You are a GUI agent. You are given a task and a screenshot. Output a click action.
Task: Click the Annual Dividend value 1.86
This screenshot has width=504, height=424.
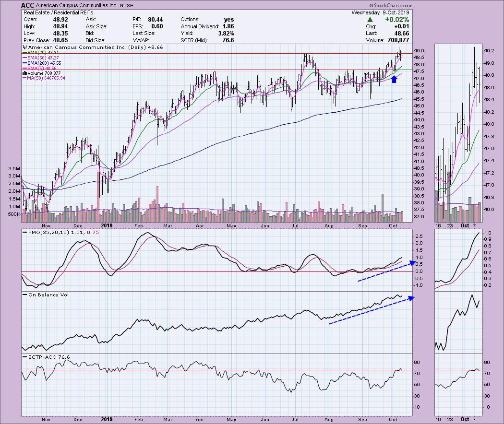pyautogui.click(x=228, y=26)
